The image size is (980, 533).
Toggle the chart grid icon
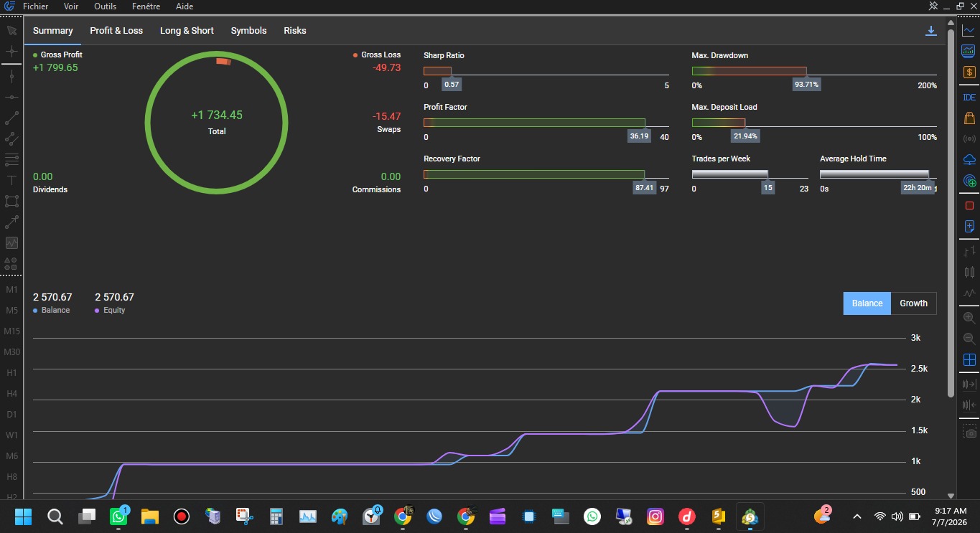969,359
